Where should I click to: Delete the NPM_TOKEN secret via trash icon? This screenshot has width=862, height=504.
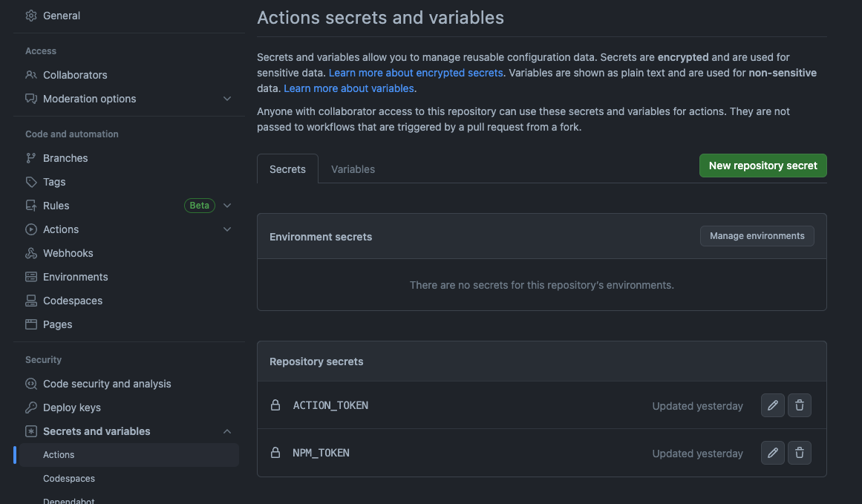point(800,453)
